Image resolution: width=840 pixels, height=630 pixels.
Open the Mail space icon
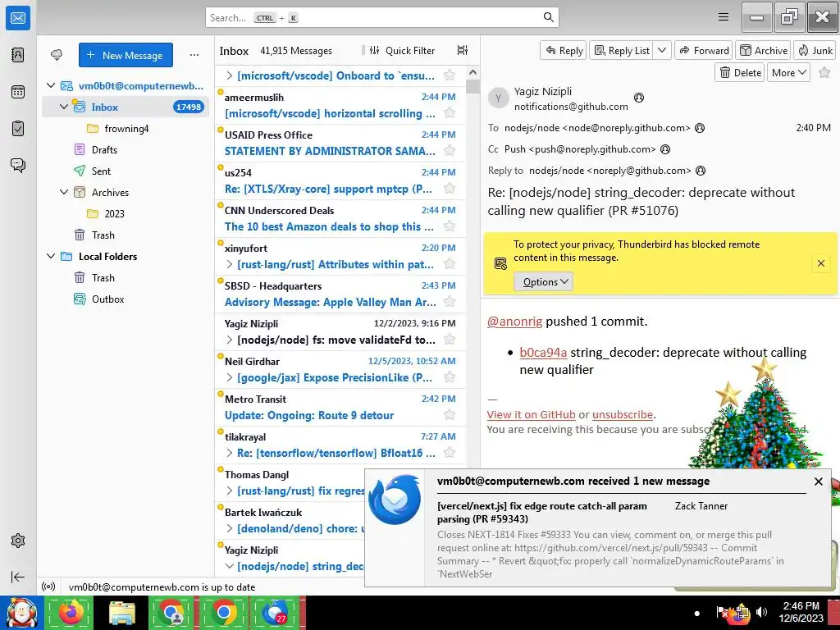pyautogui.click(x=18, y=18)
